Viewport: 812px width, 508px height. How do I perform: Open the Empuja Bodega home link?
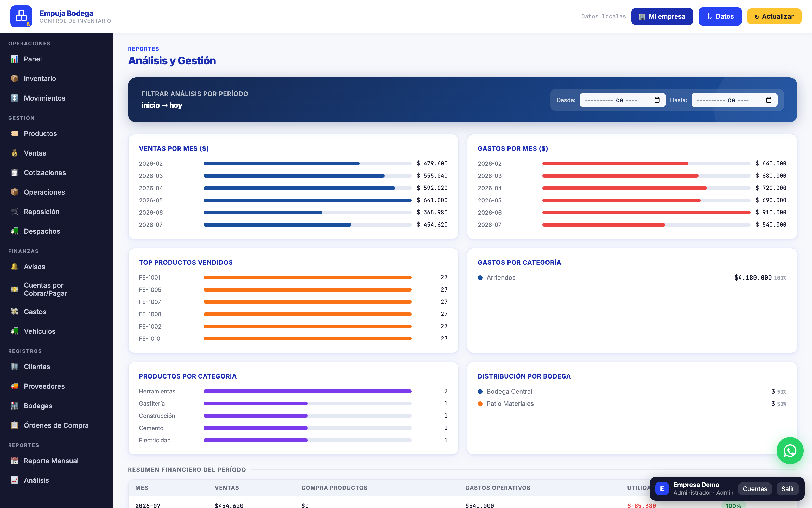point(61,16)
